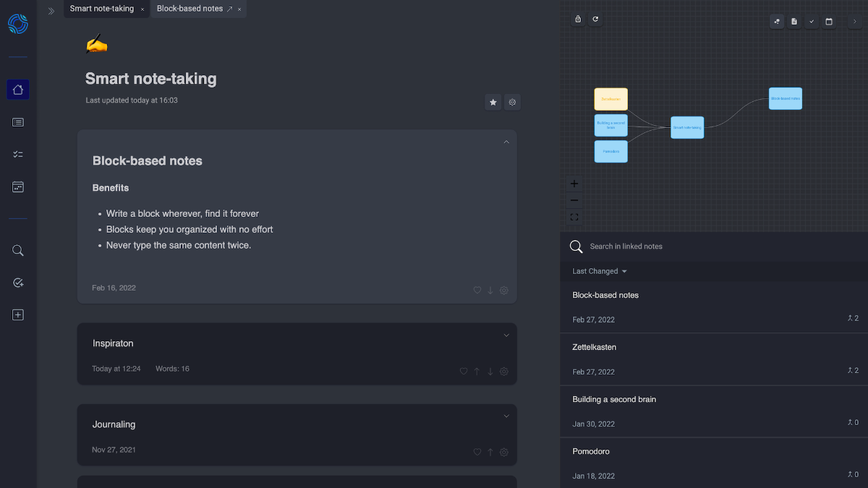Open the calendar icon in left sidebar
This screenshot has width=868, height=488.
point(18,187)
